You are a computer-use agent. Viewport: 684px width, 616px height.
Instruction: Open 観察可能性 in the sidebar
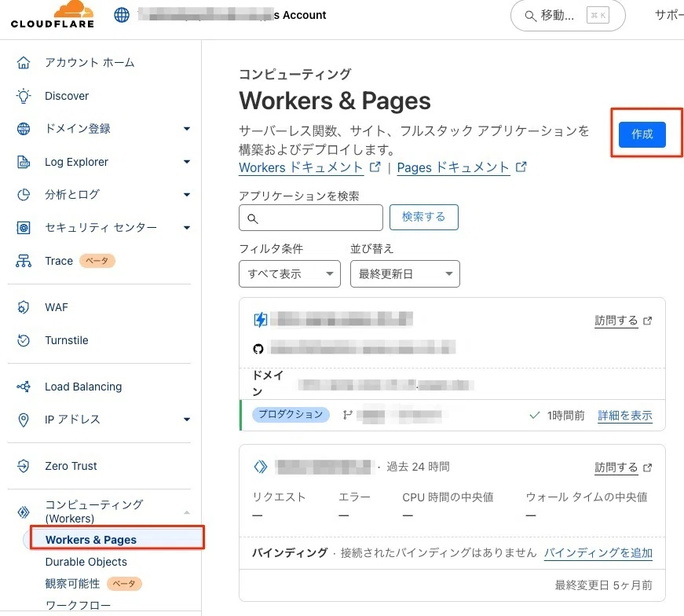click(x=72, y=584)
